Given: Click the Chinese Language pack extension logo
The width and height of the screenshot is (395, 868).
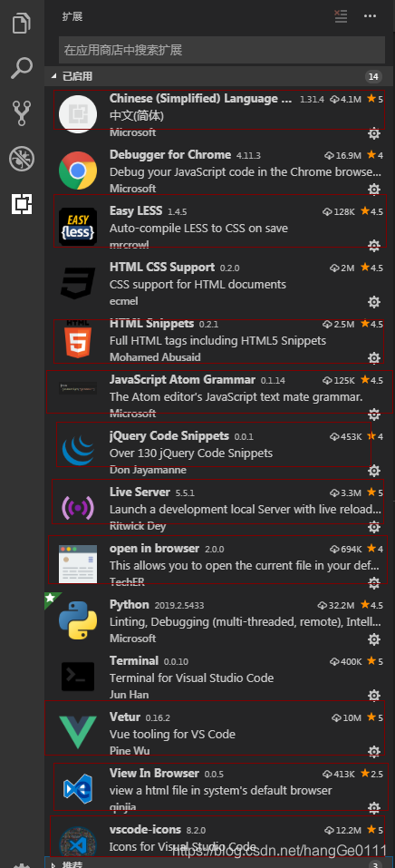Looking at the screenshot, I should click(78, 114).
